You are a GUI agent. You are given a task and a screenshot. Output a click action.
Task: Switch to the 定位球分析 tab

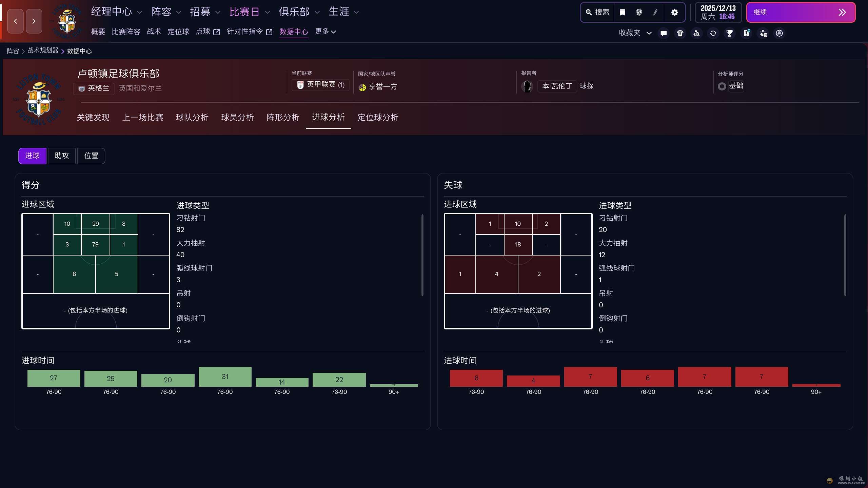tap(378, 118)
